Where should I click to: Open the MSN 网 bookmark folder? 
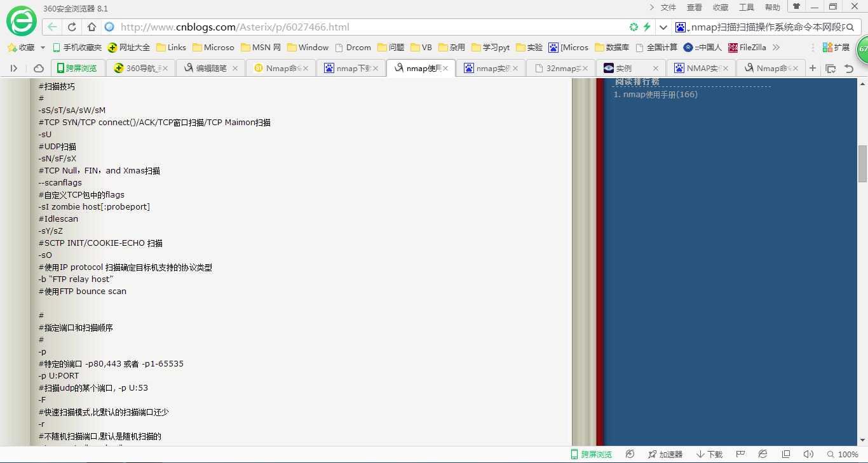point(261,48)
